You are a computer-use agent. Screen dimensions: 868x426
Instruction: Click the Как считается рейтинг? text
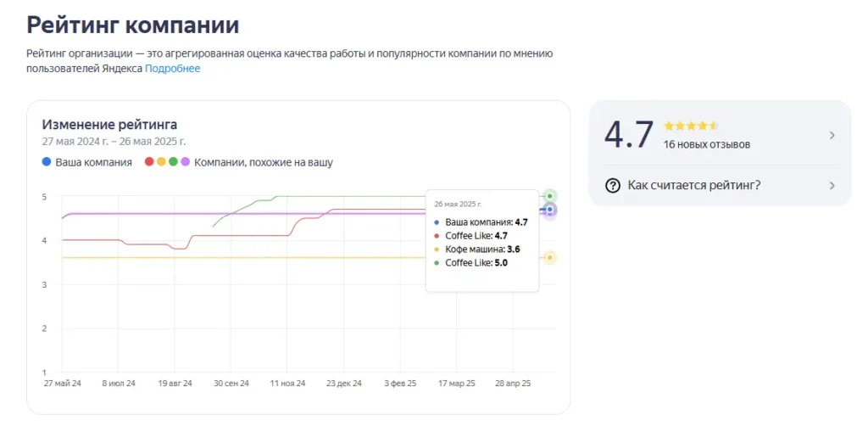[x=694, y=186]
